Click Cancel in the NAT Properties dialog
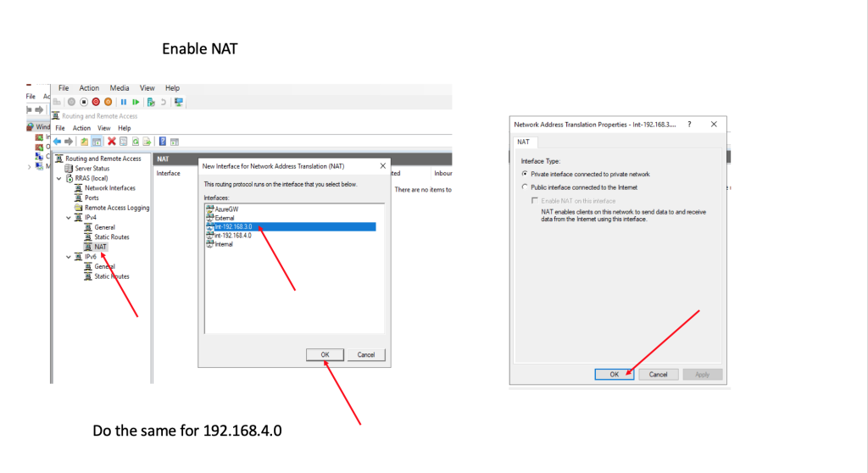Viewport: 868px width, 473px height. pos(658,374)
